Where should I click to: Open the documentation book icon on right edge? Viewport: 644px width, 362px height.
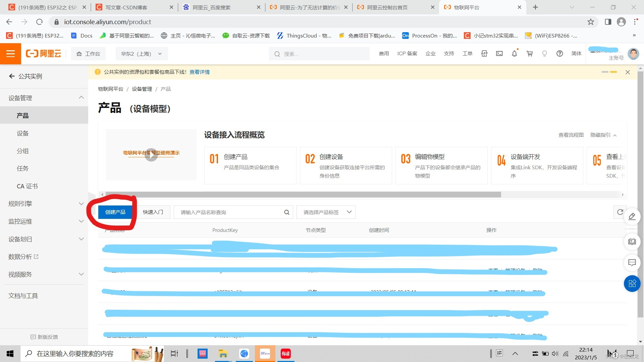tap(632, 242)
